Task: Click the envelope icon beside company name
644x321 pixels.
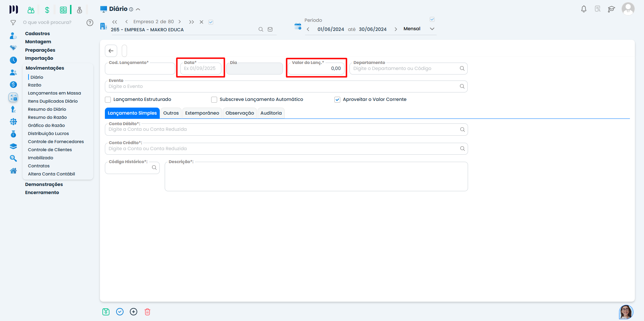Action: [x=270, y=30]
